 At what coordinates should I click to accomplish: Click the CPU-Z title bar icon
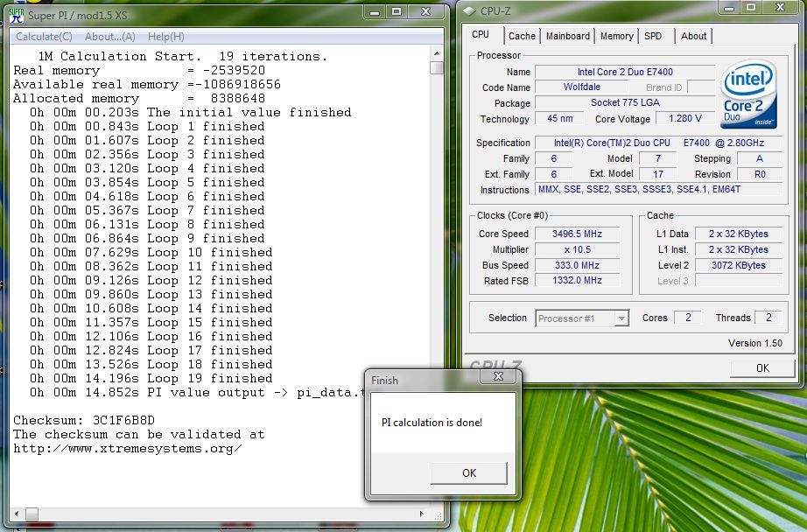tap(469, 10)
